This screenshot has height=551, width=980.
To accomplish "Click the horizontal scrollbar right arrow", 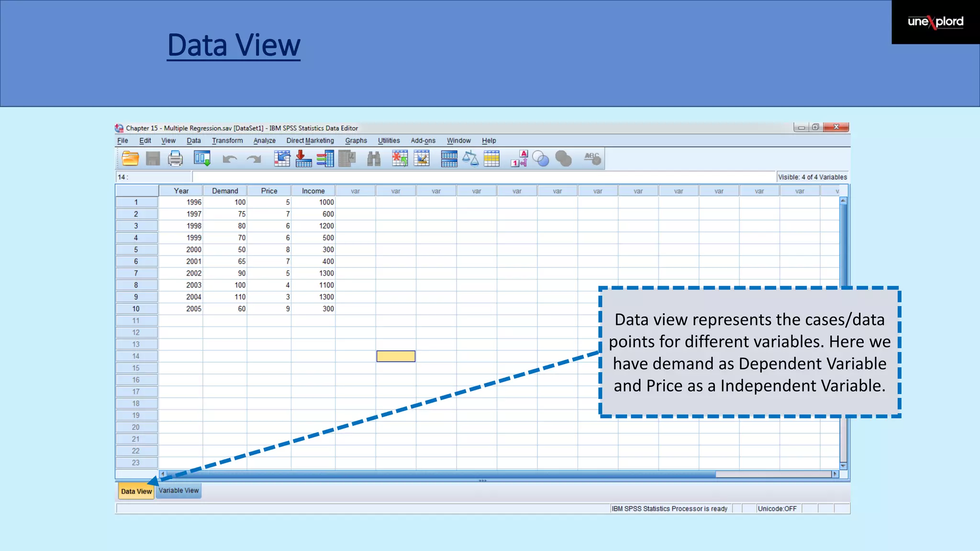I will 835,474.
